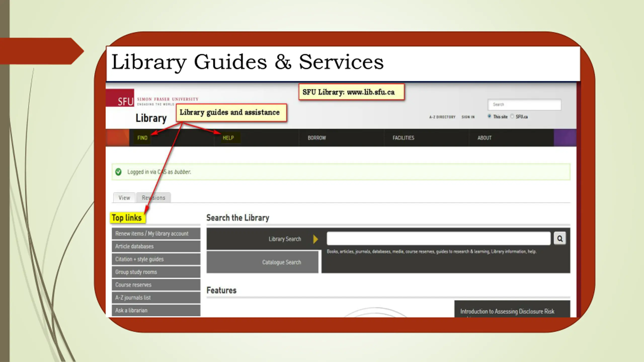Click the magnifier search button

click(x=560, y=238)
